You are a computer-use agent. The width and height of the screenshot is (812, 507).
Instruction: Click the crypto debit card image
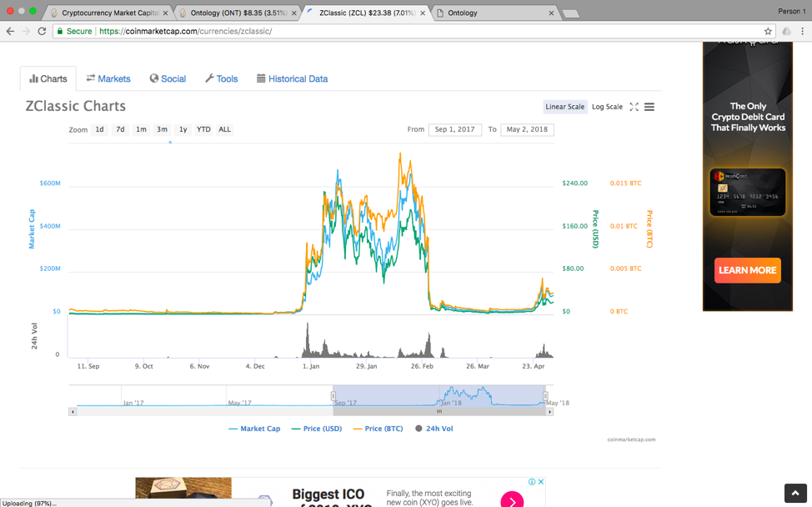click(x=747, y=192)
